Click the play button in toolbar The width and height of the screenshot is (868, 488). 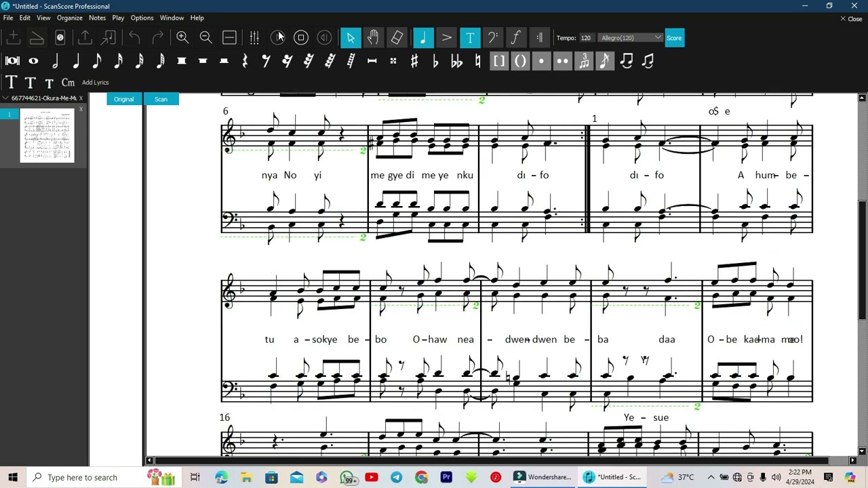[277, 38]
